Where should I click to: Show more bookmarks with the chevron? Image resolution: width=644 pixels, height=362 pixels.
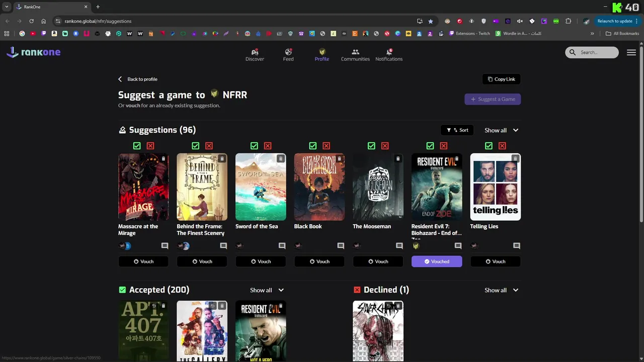(x=592, y=34)
